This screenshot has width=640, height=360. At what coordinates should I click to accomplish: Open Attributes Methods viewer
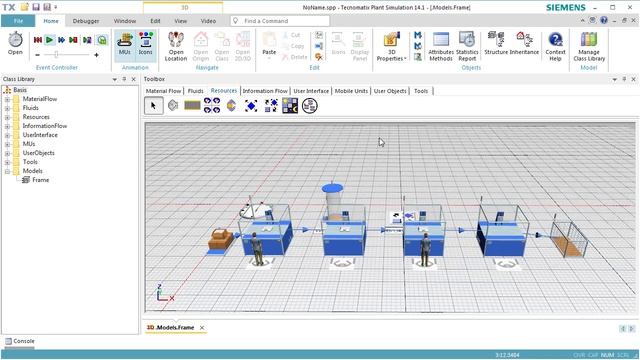(441, 46)
